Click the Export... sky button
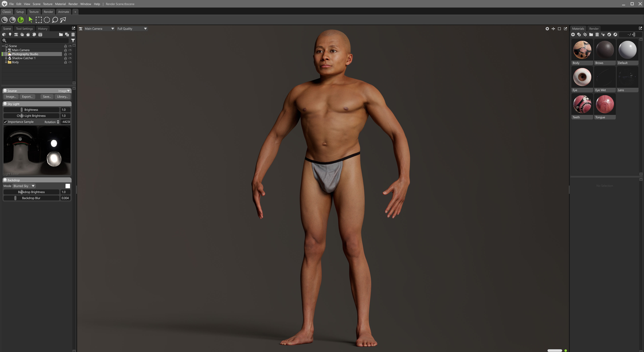 (27, 97)
